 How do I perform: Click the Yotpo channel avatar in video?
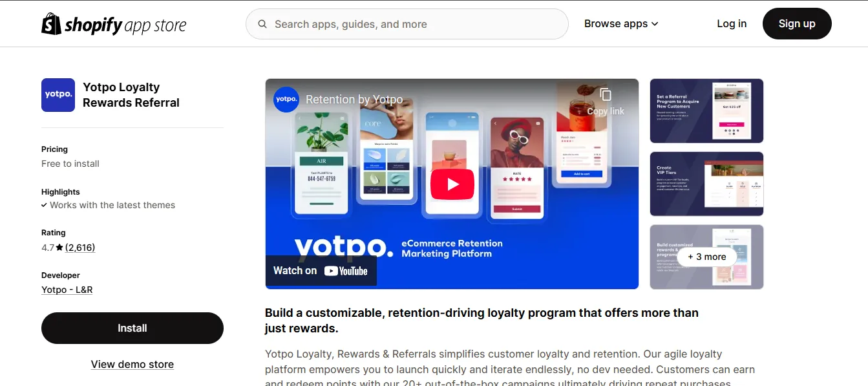point(286,100)
